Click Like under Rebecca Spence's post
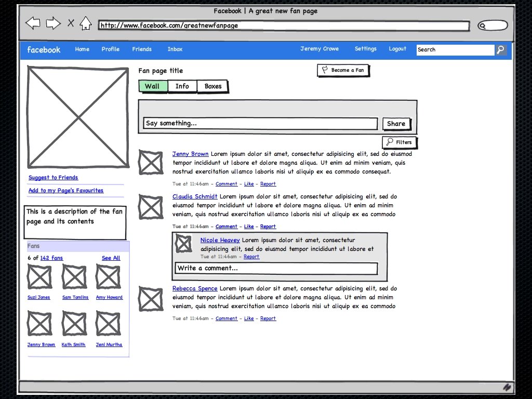Viewport: 532px width, 399px height. coord(249,318)
